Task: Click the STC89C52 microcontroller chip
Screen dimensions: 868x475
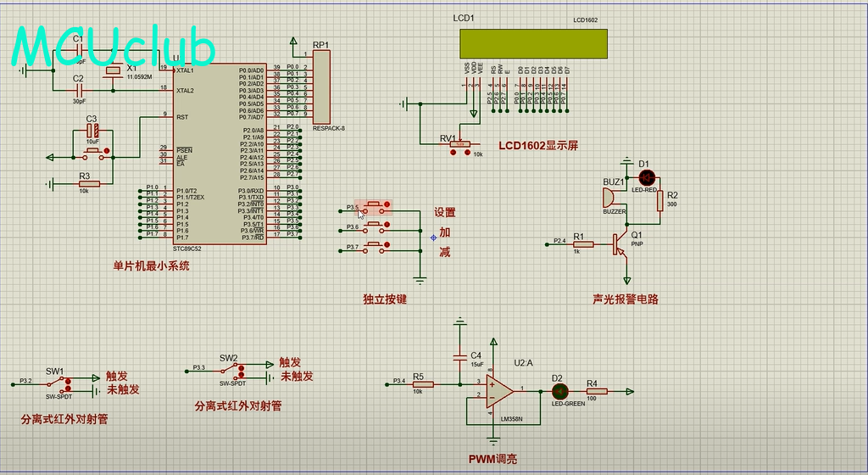Action: coord(220,153)
